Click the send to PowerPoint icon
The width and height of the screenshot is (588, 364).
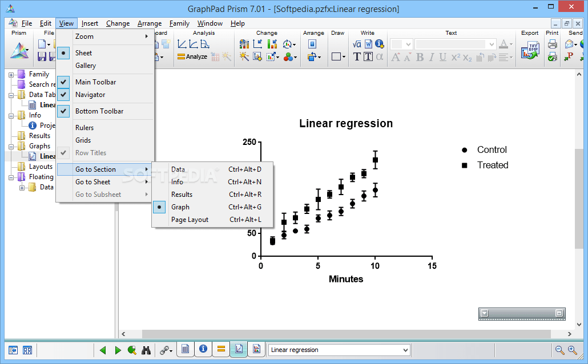(x=569, y=56)
